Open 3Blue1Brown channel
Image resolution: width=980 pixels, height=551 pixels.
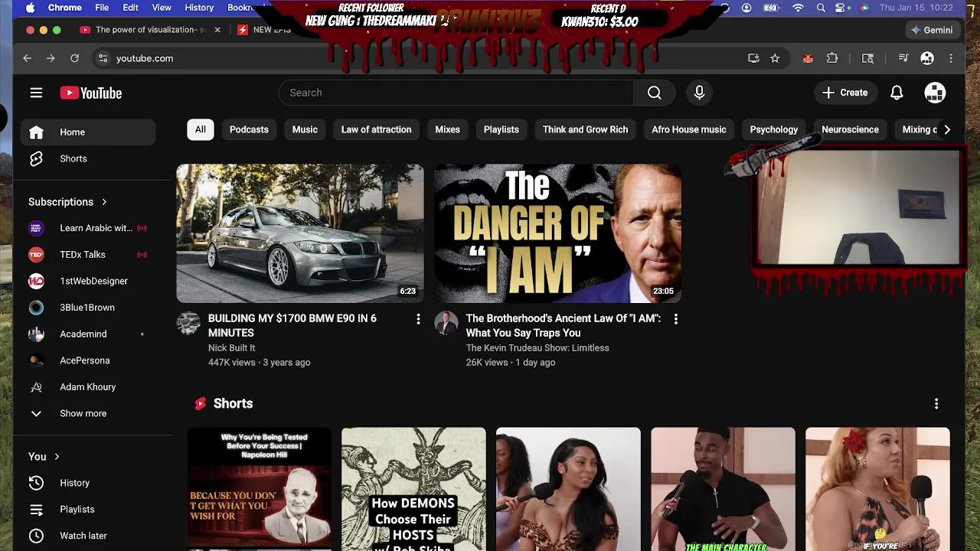[x=87, y=308]
